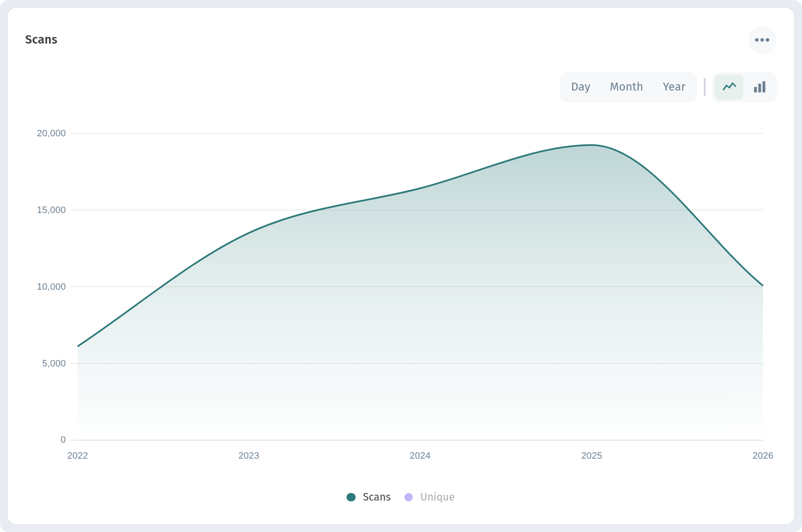Toggle the Unique series in legend
This screenshot has height=532, width=802.
point(430,497)
